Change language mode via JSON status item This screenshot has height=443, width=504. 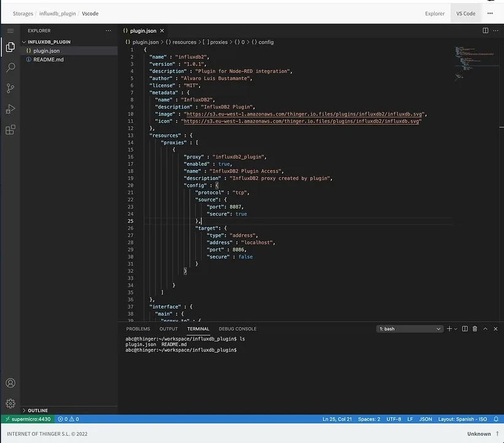[x=425, y=419]
